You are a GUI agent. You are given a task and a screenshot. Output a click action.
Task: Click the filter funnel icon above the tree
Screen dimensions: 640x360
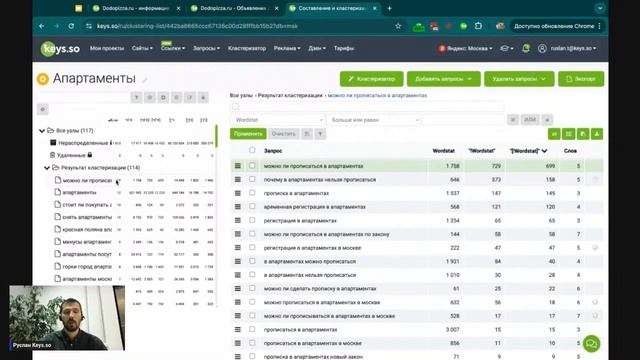136,98
